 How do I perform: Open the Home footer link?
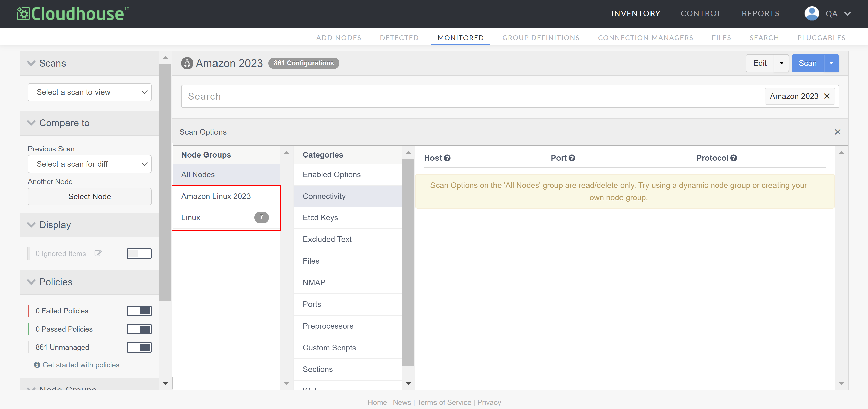pyautogui.click(x=377, y=402)
